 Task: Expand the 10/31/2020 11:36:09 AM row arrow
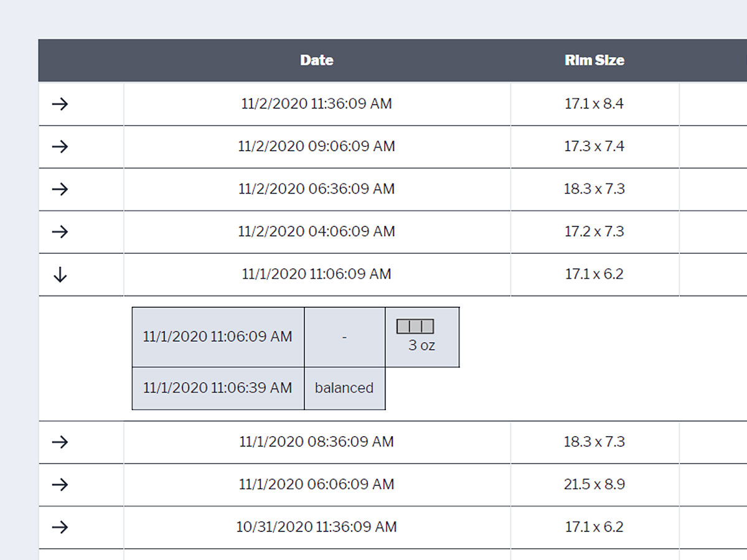pos(60,528)
